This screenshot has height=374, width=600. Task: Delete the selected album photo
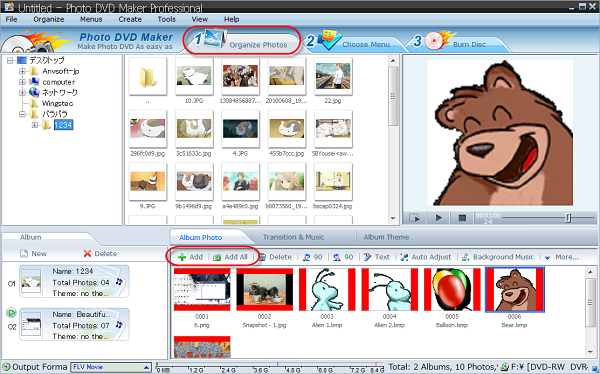tap(275, 257)
